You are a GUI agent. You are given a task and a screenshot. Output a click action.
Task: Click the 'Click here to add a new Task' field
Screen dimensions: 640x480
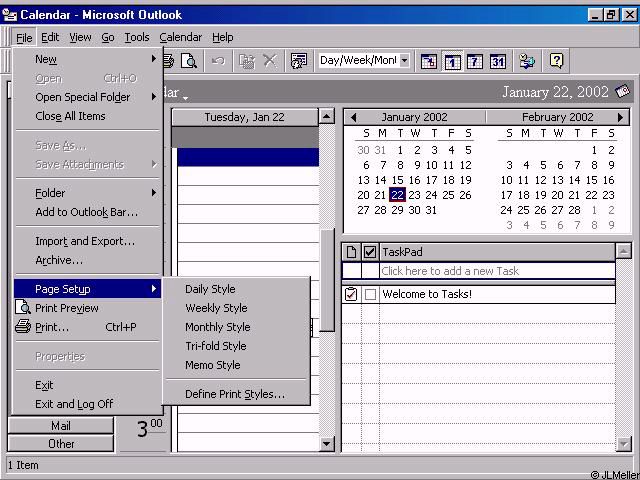click(x=498, y=271)
